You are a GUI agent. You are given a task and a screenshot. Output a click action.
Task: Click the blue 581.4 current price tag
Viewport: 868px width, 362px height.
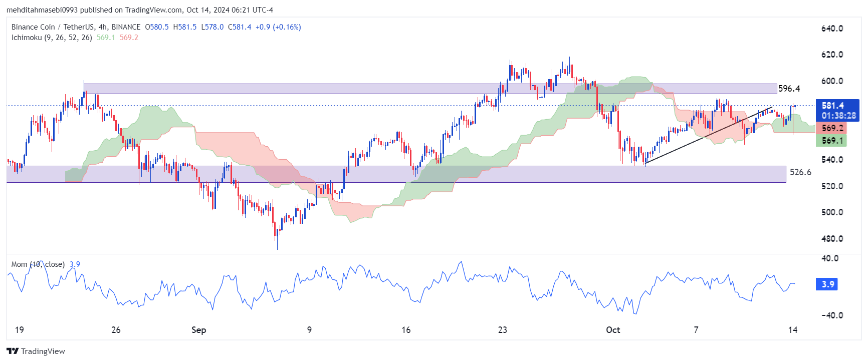837,110
